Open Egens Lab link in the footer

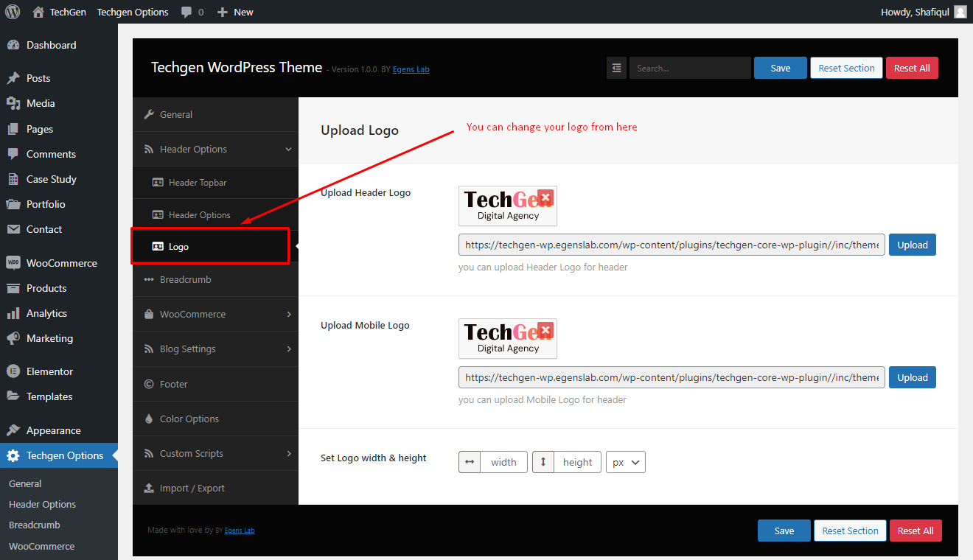click(240, 530)
